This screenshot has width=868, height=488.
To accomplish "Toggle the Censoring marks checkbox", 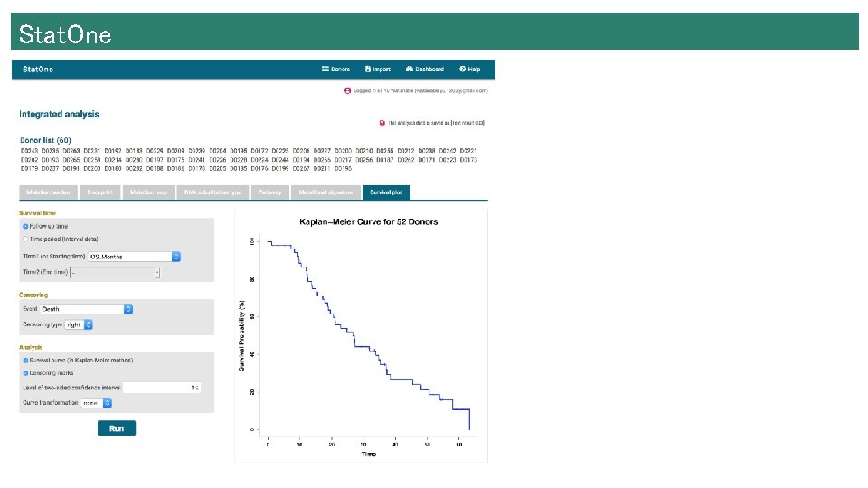I will (x=25, y=373).
